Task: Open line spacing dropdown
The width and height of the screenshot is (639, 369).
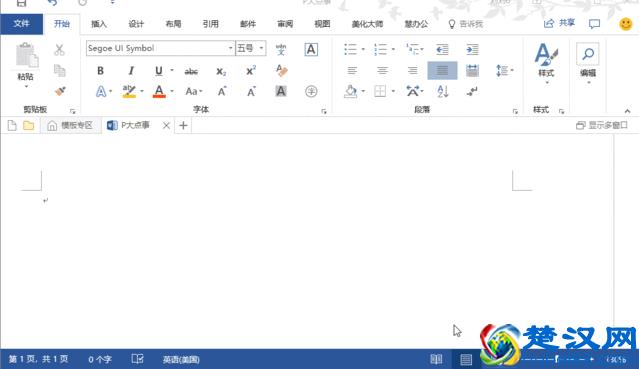Action: click(x=505, y=71)
